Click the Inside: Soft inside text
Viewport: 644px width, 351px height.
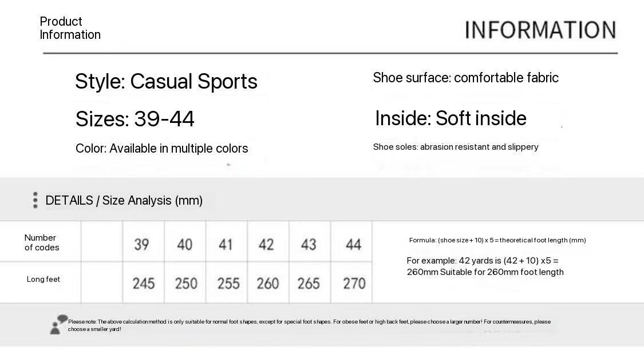point(451,118)
